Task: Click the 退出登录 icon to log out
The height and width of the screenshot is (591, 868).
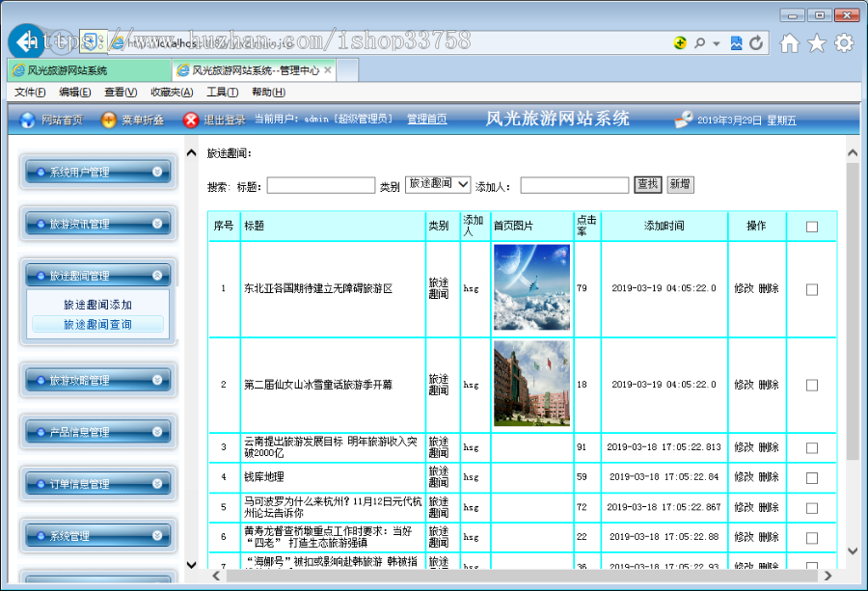Action: [189, 120]
